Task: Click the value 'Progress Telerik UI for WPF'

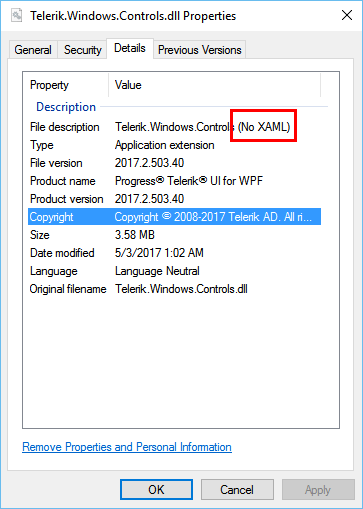Action: (189, 181)
